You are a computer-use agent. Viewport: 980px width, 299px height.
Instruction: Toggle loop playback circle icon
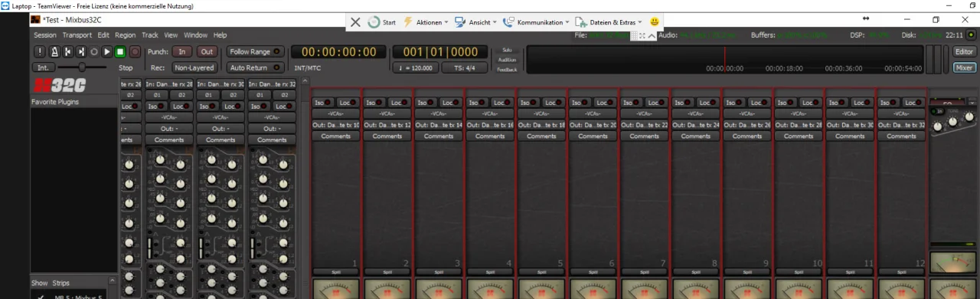click(94, 52)
